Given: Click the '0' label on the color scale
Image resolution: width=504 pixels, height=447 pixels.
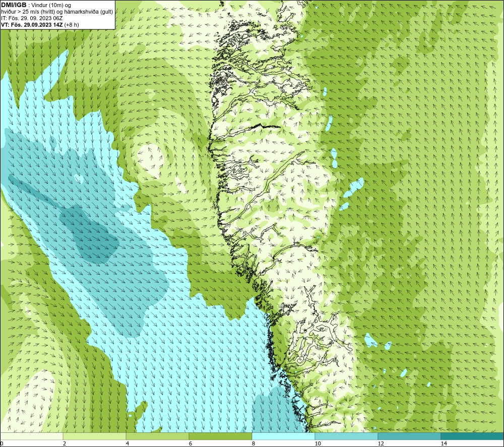Looking at the screenshot, I should 2,443.
